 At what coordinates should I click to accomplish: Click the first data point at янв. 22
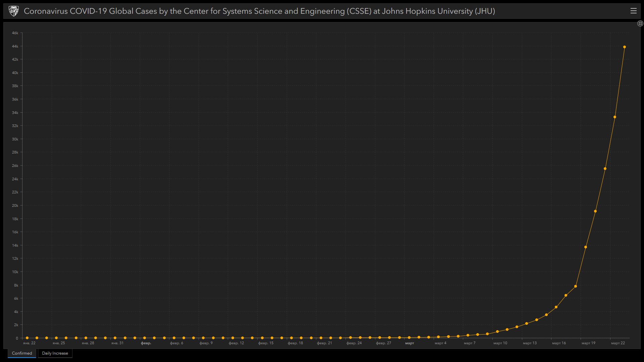[27, 338]
